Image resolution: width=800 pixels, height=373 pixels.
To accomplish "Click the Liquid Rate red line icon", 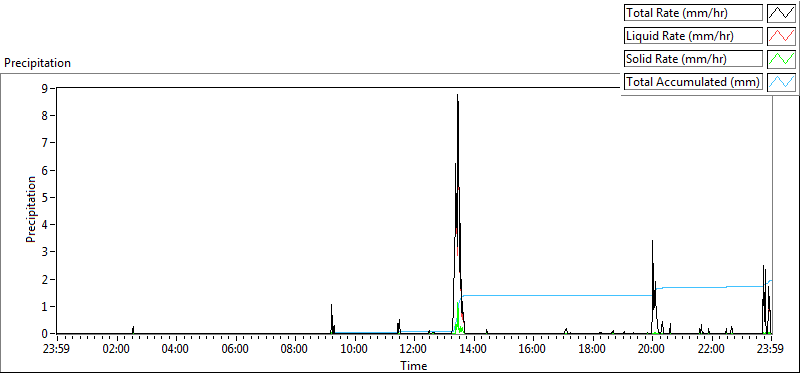I will 782,36.
